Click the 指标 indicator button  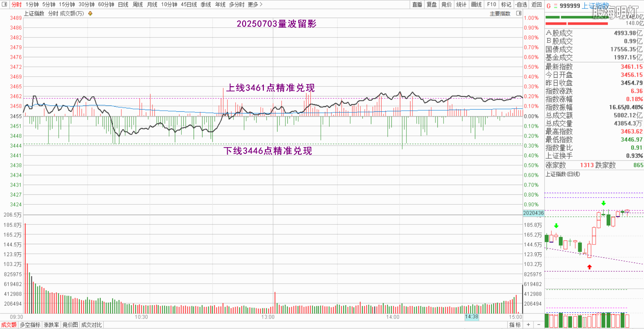(515, 325)
